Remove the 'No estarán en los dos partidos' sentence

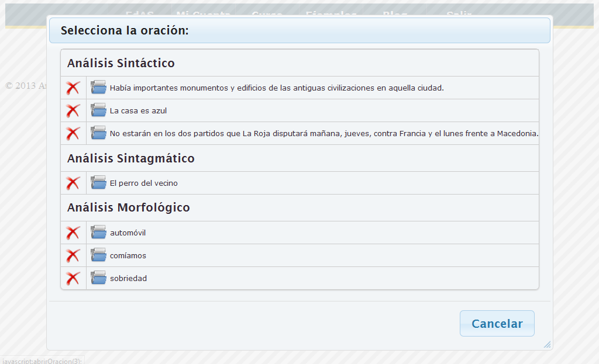click(x=73, y=133)
